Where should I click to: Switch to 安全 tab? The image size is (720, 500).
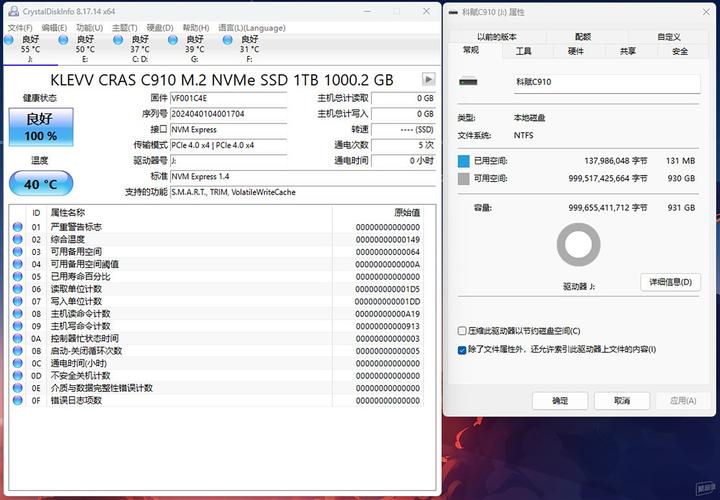680,51
